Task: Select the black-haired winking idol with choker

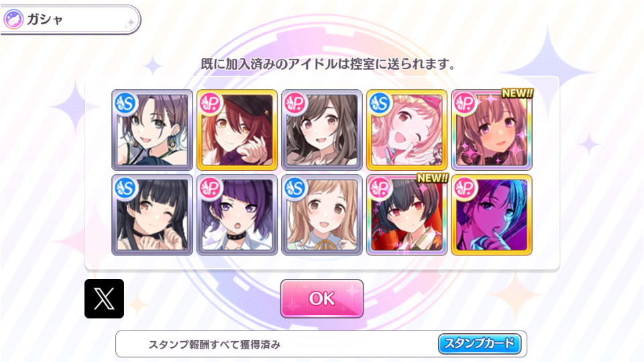Action: coord(152,215)
